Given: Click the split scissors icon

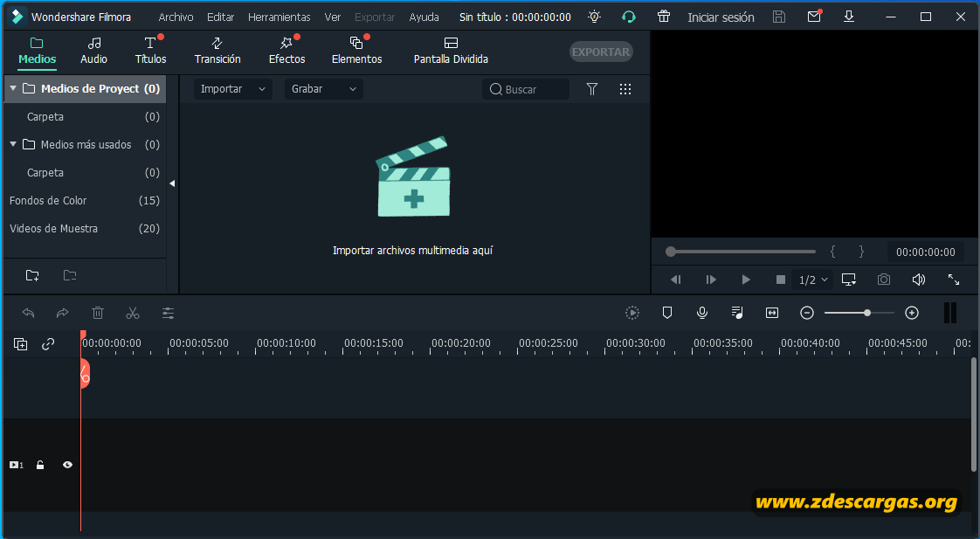Looking at the screenshot, I should (133, 313).
